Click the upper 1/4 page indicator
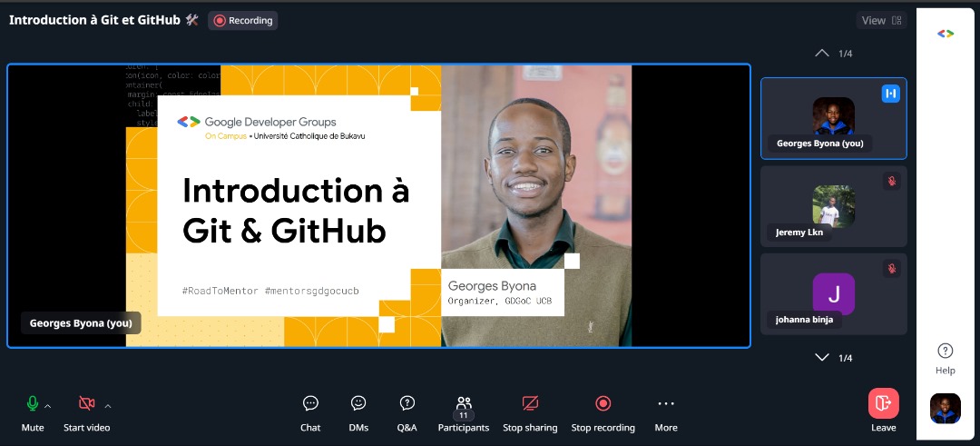This screenshot has height=446, width=980. tap(845, 54)
